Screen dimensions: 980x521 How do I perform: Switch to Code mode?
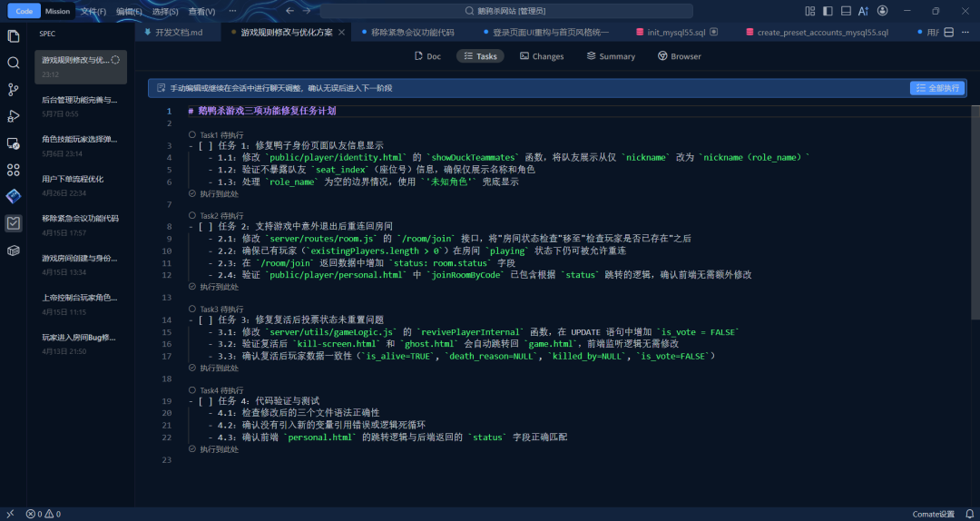pos(24,11)
